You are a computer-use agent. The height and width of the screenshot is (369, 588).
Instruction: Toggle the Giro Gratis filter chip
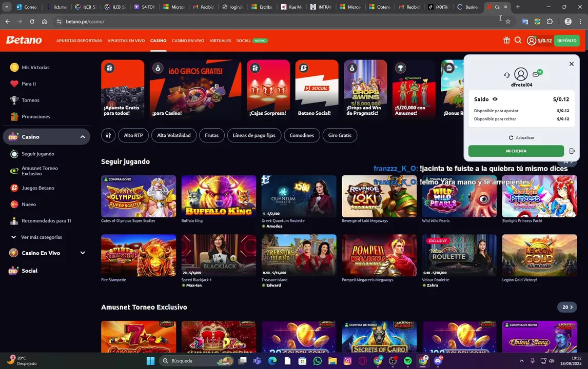pyautogui.click(x=340, y=135)
